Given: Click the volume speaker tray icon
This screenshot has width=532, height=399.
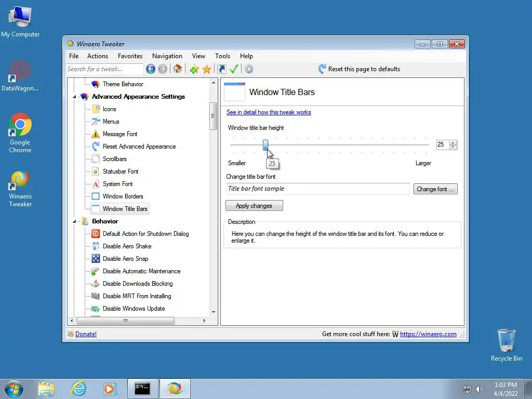Looking at the screenshot, I should tap(480, 389).
